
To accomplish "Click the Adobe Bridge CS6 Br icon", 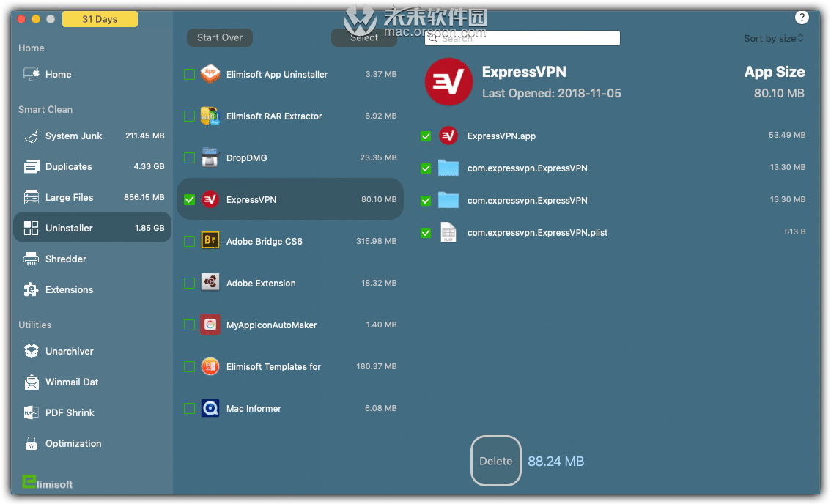I will 210,241.
